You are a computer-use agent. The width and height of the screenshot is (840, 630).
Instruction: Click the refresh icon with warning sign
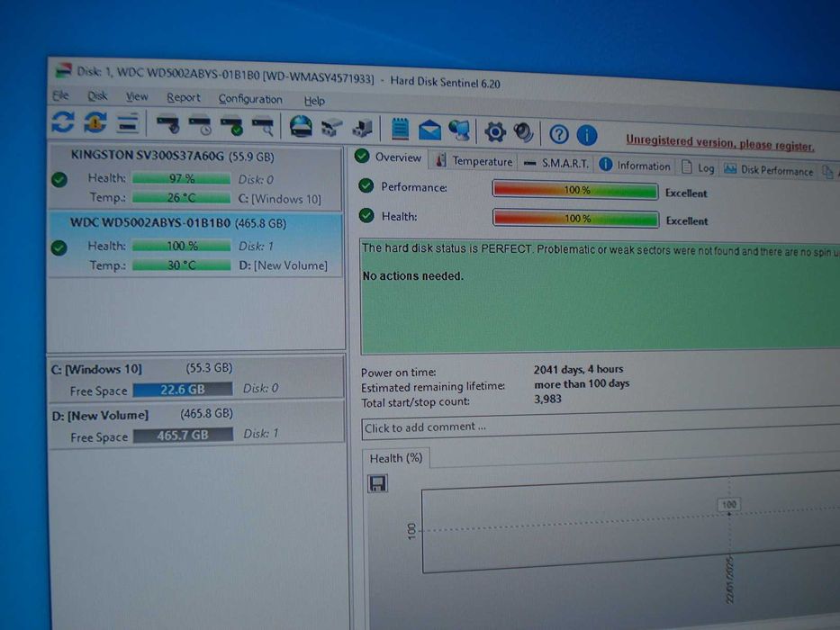coord(95,122)
